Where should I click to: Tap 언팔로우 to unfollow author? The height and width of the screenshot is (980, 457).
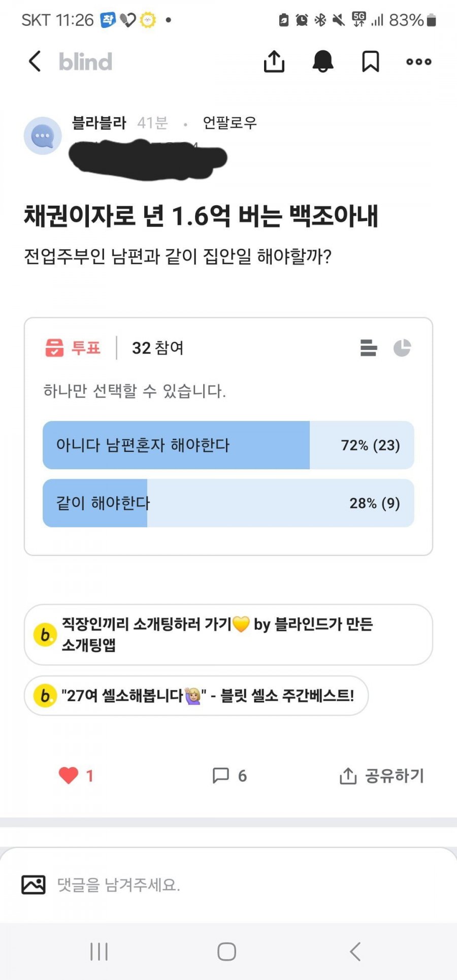coord(230,122)
